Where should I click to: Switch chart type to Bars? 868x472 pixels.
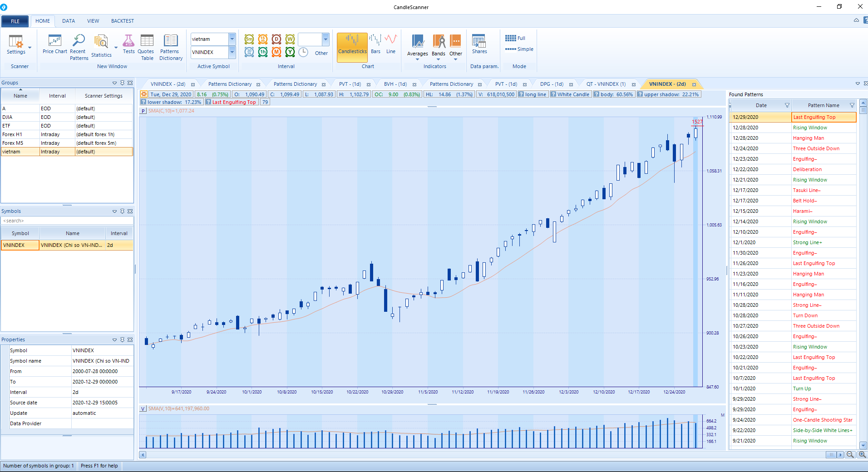coord(375,44)
